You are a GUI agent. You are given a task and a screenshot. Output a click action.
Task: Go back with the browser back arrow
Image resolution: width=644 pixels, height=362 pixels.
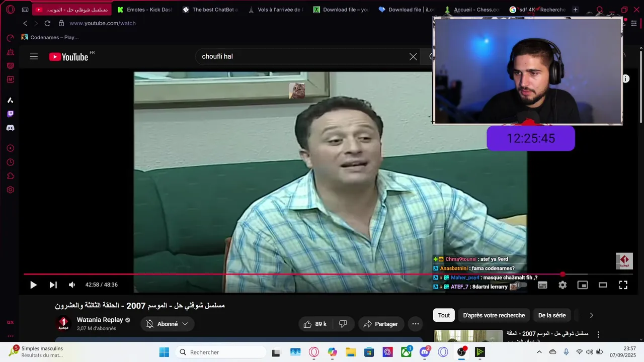pos(25,23)
